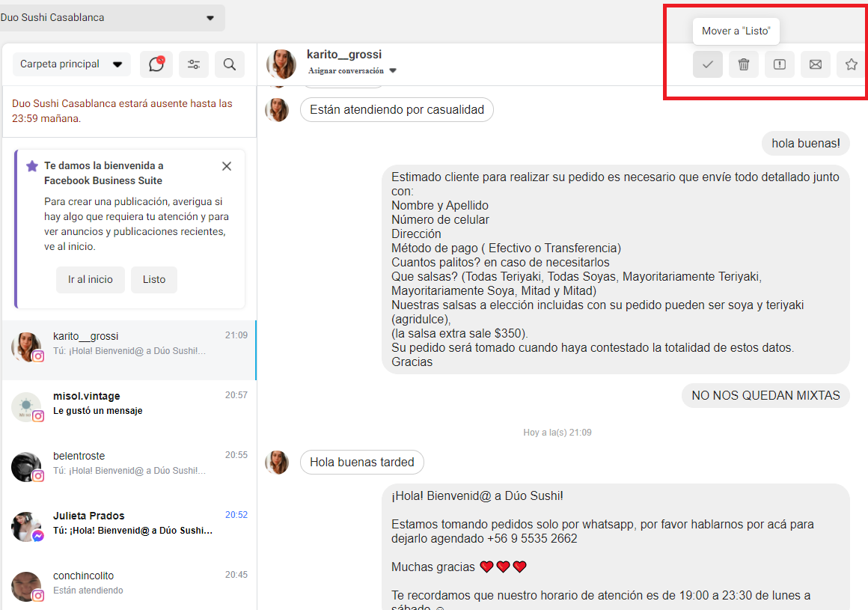
Task: Open the inbox filter sliders icon
Action: [x=194, y=64]
